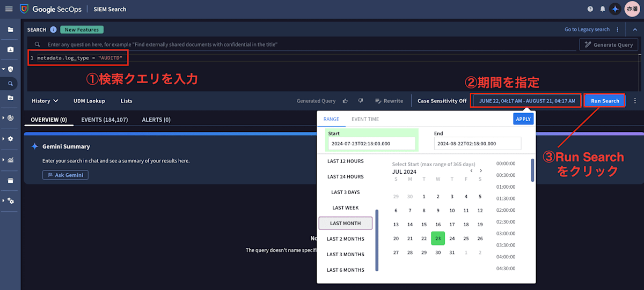Open the chart dashboards icon in the sidebar

tap(10, 160)
